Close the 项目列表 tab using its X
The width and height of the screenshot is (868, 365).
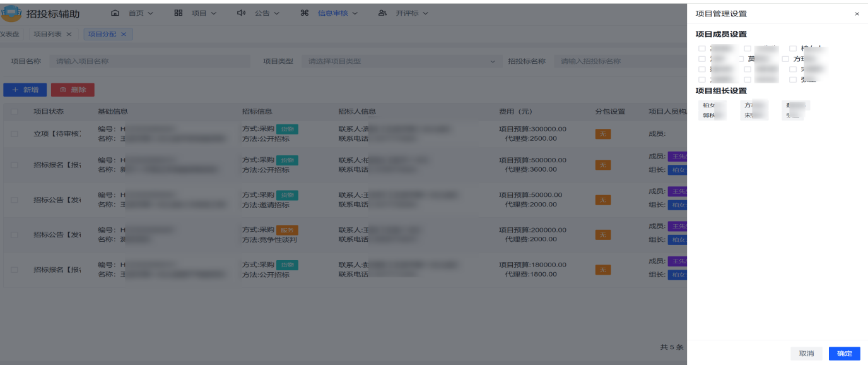pos(69,34)
